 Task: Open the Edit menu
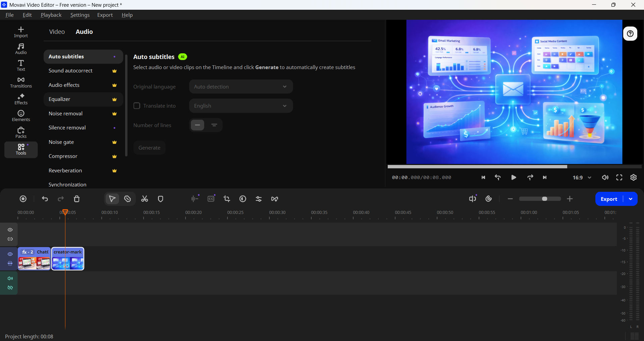[27, 15]
